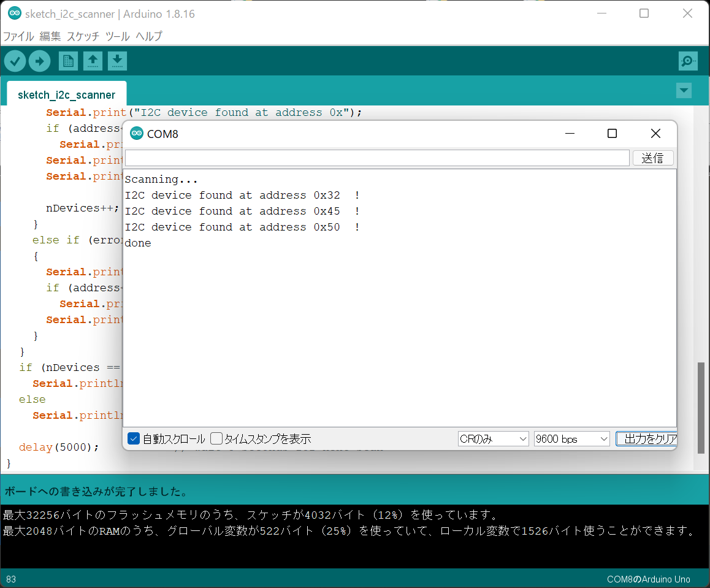Click the address 0x50 output line
Viewport: 710px width, 588px height.
[x=242, y=227]
